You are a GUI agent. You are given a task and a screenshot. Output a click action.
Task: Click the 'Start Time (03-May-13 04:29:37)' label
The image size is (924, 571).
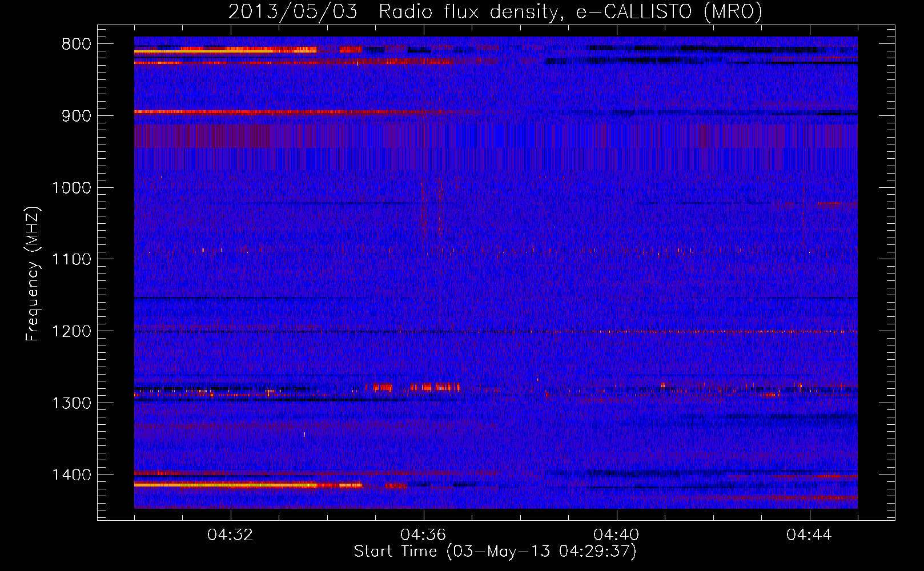(x=495, y=552)
